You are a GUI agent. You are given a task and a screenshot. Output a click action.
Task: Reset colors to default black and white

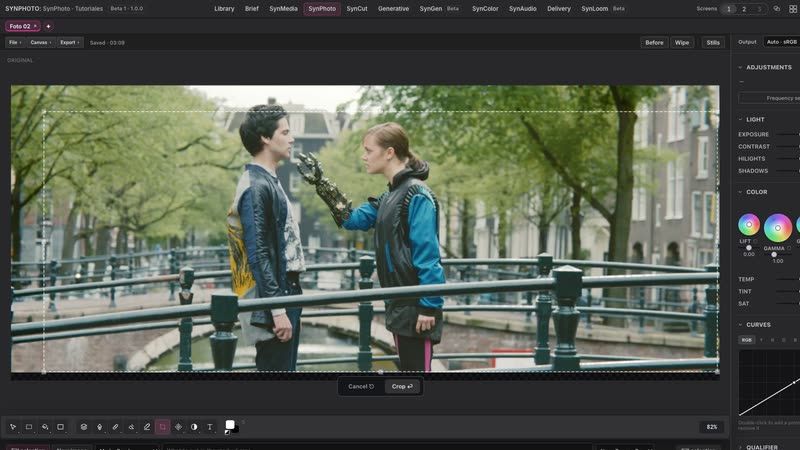(227, 433)
